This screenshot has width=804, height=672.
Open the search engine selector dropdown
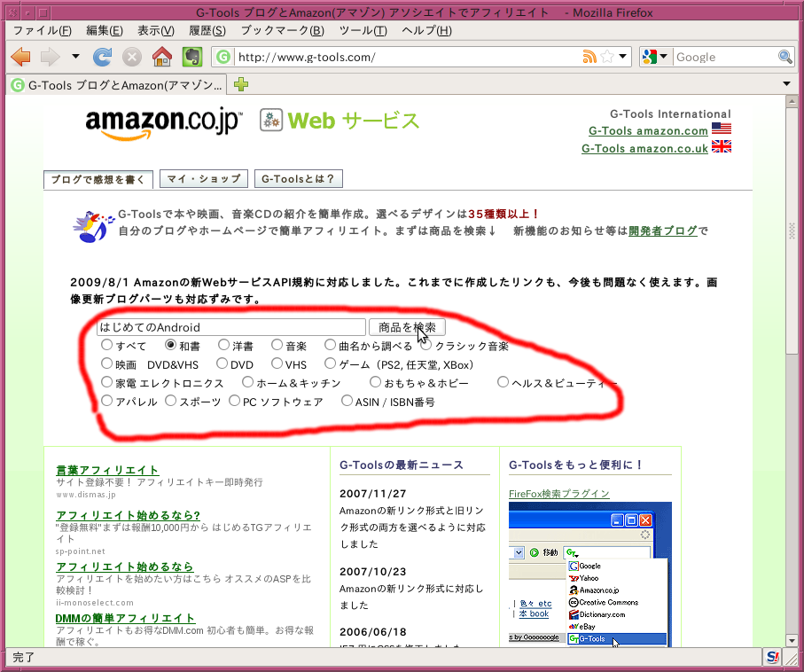(x=663, y=57)
